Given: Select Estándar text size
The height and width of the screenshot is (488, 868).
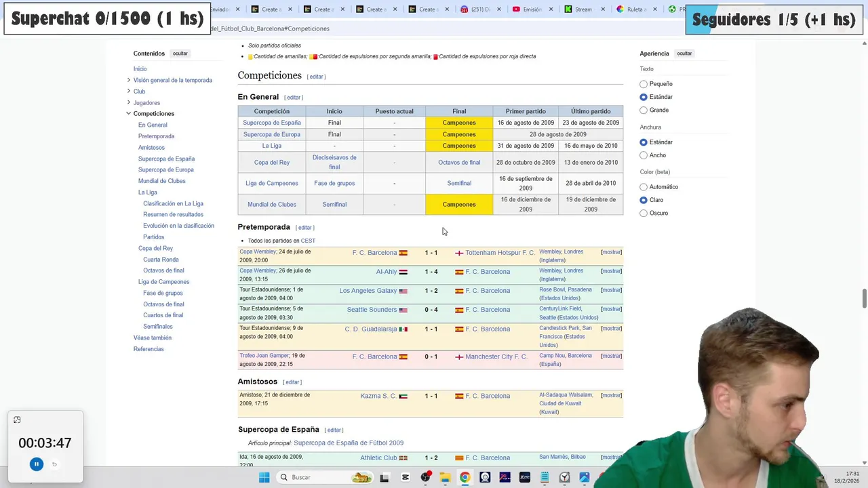Looking at the screenshot, I should (x=644, y=97).
